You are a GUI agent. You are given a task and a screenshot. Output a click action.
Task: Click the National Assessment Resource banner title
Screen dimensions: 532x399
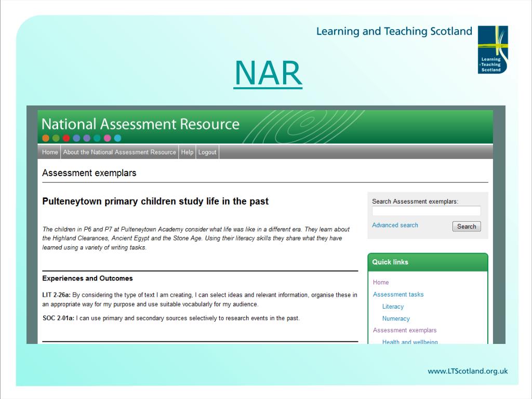pos(140,124)
